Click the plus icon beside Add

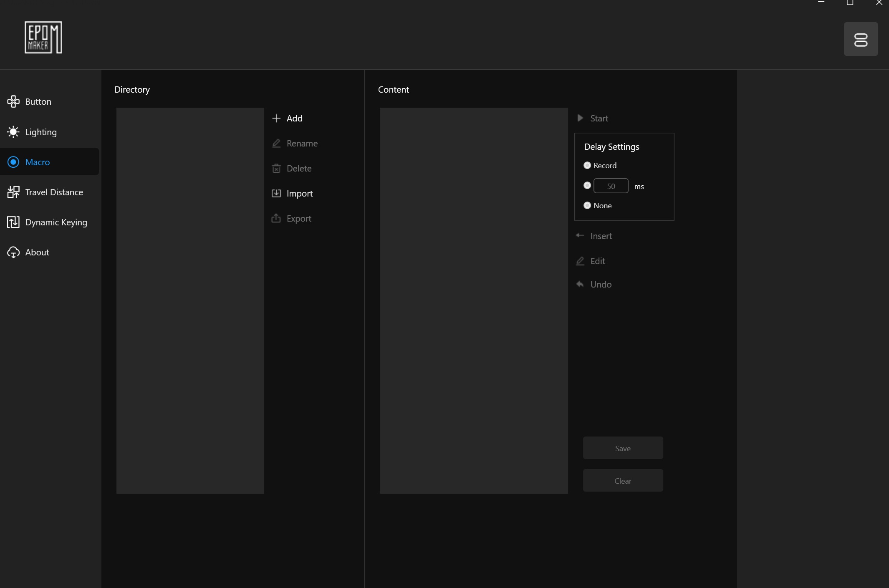pos(276,118)
